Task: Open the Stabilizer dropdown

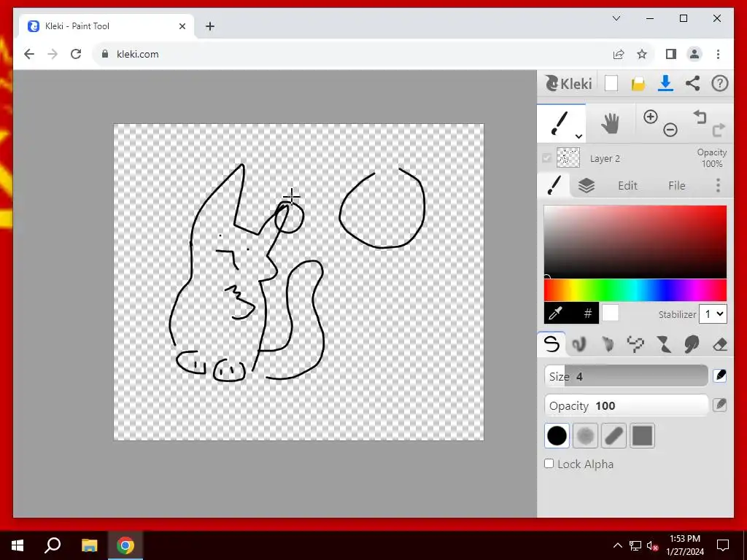Action: tap(713, 314)
